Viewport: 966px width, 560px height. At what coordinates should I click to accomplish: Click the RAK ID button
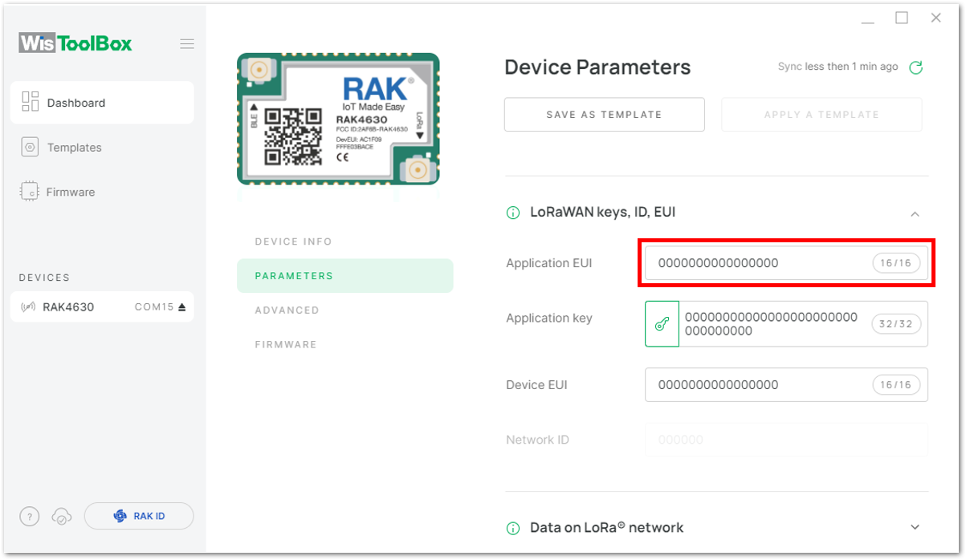pyautogui.click(x=139, y=516)
